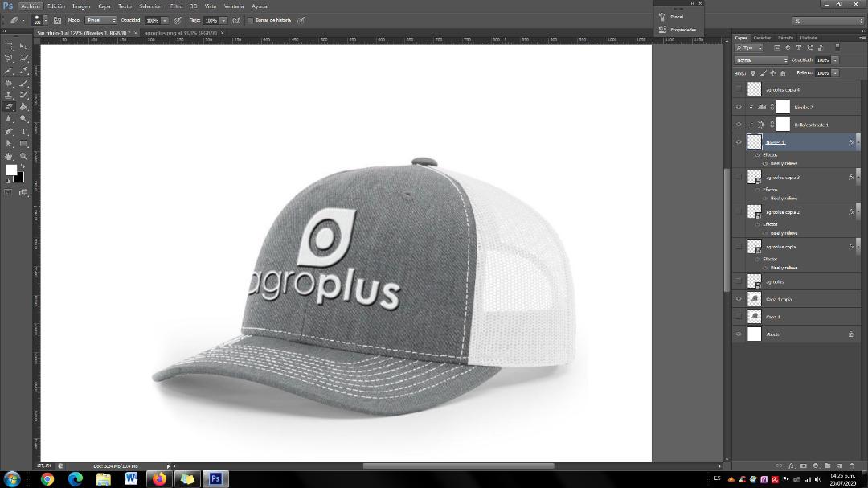Open the Modo dropdown in options bar
The height and width of the screenshot is (488, 868).
pos(101,20)
